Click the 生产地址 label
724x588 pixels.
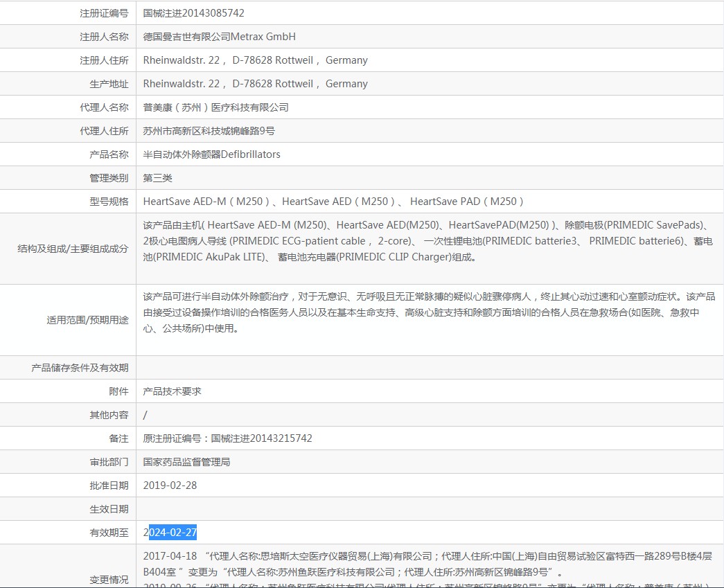coord(109,84)
